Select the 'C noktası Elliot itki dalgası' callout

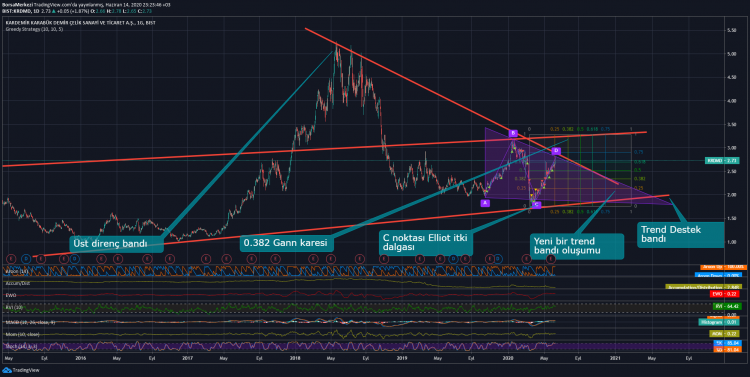pos(426,243)
